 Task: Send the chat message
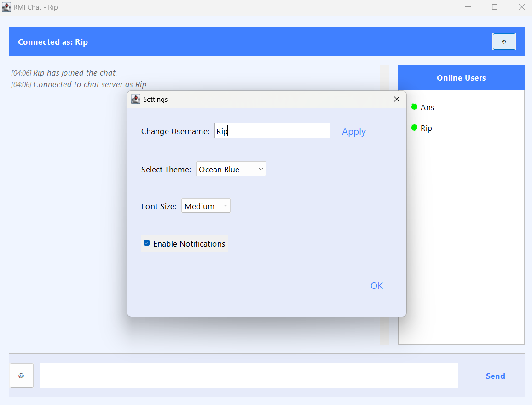coord(495,376)
